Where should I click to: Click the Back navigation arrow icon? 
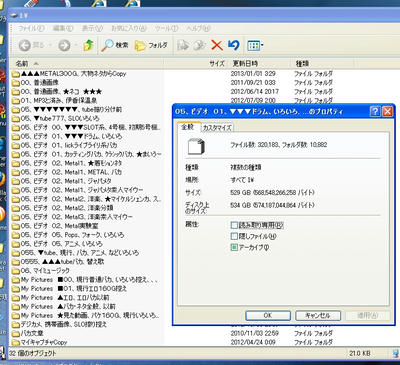click(x=25, y=45)
